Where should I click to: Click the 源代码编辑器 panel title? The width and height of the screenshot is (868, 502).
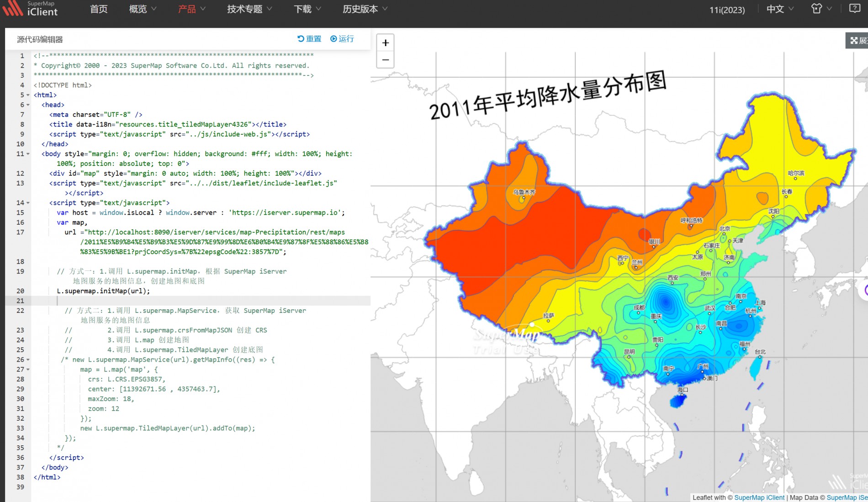[40, 39]
